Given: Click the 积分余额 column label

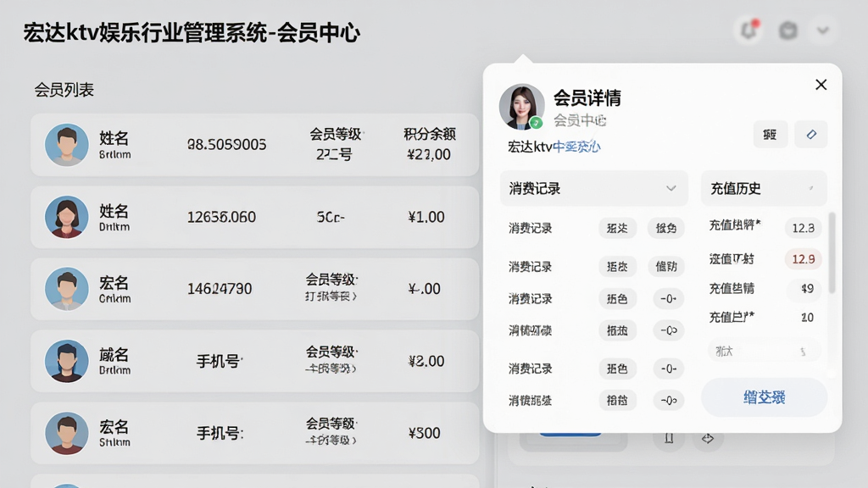Looking at the screenshot, I should pyautogui.click(x=430, y=134).
